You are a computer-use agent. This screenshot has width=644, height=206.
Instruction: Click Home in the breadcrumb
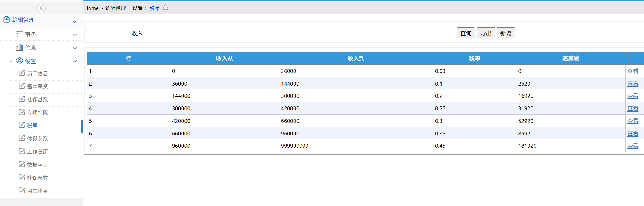point(91,8)
